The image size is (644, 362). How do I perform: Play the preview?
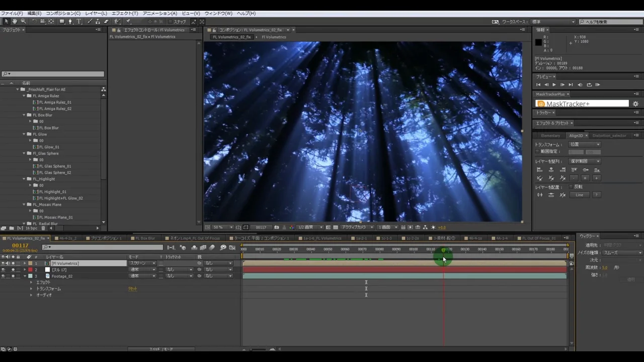tap(554, 84)
